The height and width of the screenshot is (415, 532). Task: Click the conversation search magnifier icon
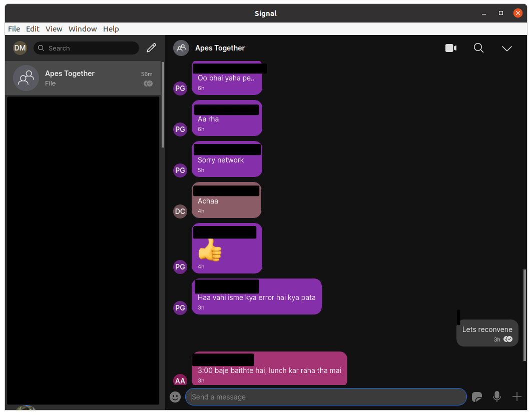pyautogui.click(x=478, y=48)
